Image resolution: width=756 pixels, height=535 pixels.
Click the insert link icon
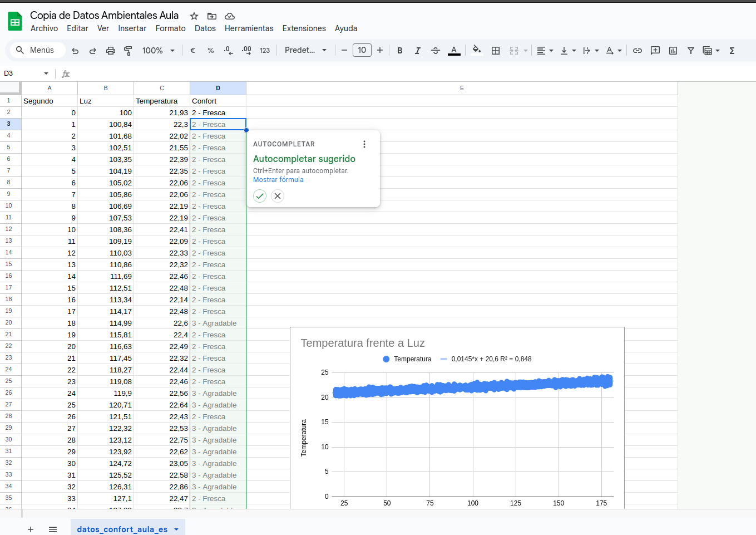638,51
